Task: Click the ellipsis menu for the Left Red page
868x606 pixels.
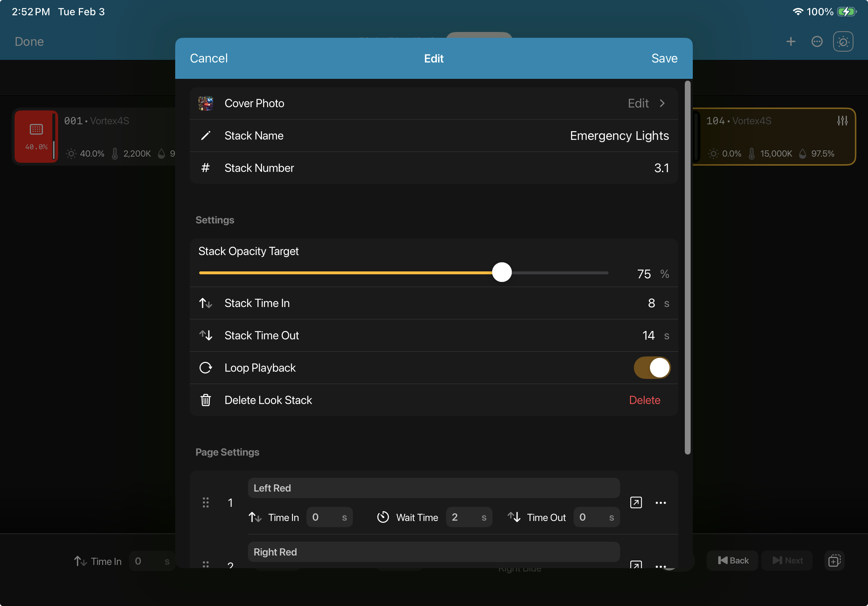Action: pos(661,502)
